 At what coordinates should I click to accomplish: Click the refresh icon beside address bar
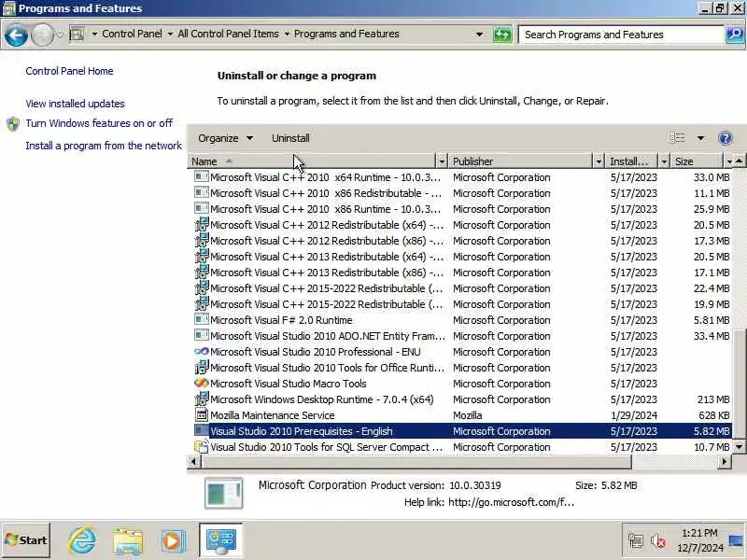point(502,35)
